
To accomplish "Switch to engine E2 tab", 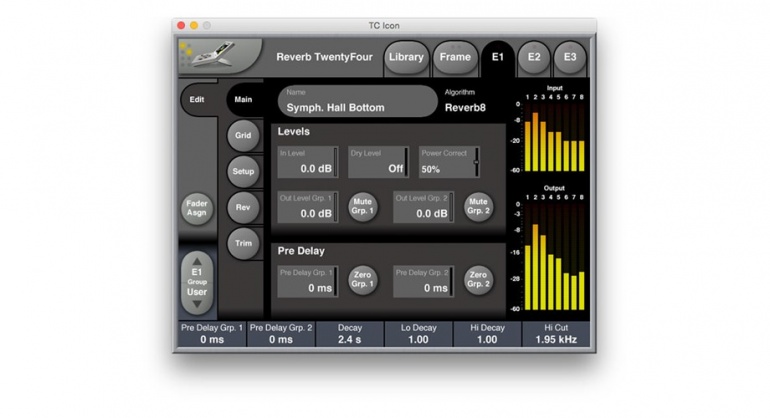I will 534,57.
